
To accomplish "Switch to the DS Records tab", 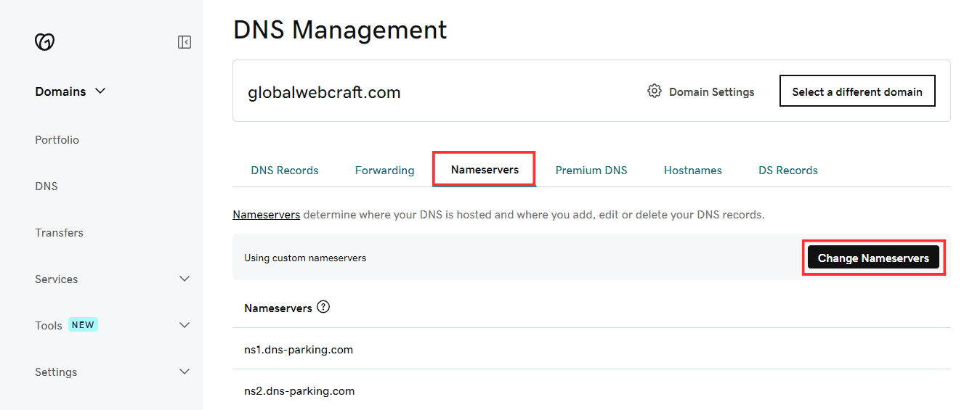I will [787, 171].
